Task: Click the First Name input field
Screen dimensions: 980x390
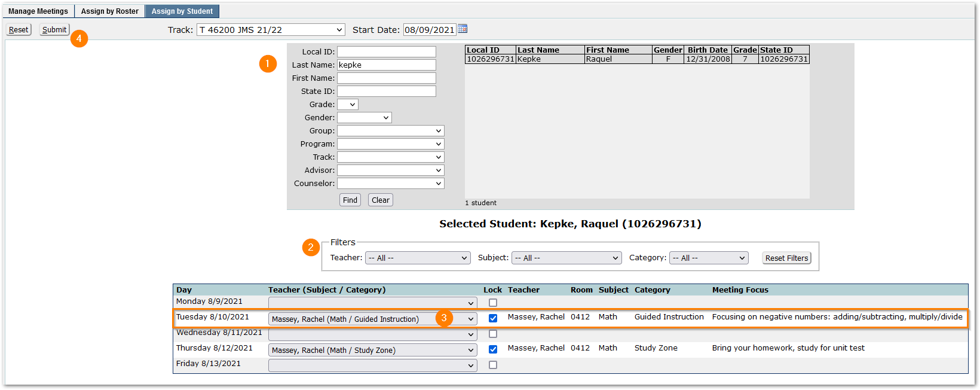Action: pos(387,78)
